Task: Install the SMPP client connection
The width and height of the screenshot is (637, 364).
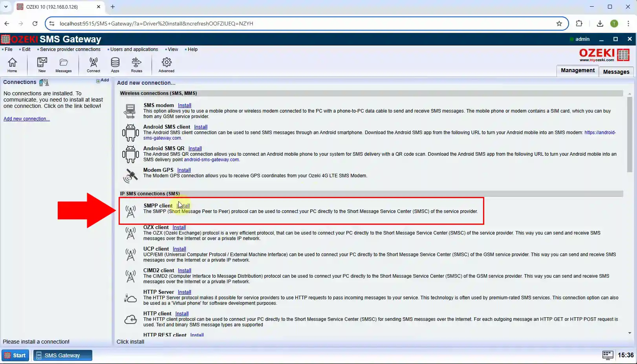Action: (183, 206)
